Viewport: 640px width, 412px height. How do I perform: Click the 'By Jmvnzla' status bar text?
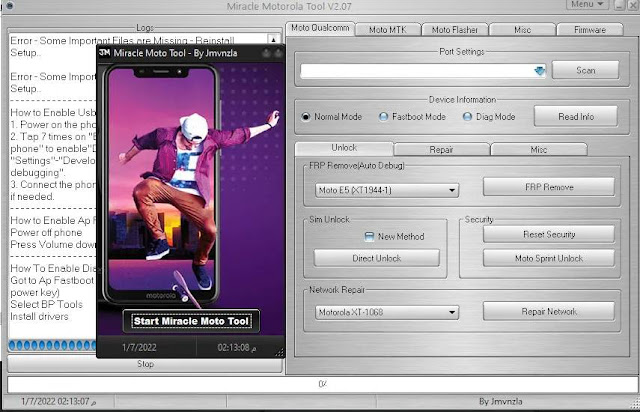pyautogui.click(x=500, y=401)
